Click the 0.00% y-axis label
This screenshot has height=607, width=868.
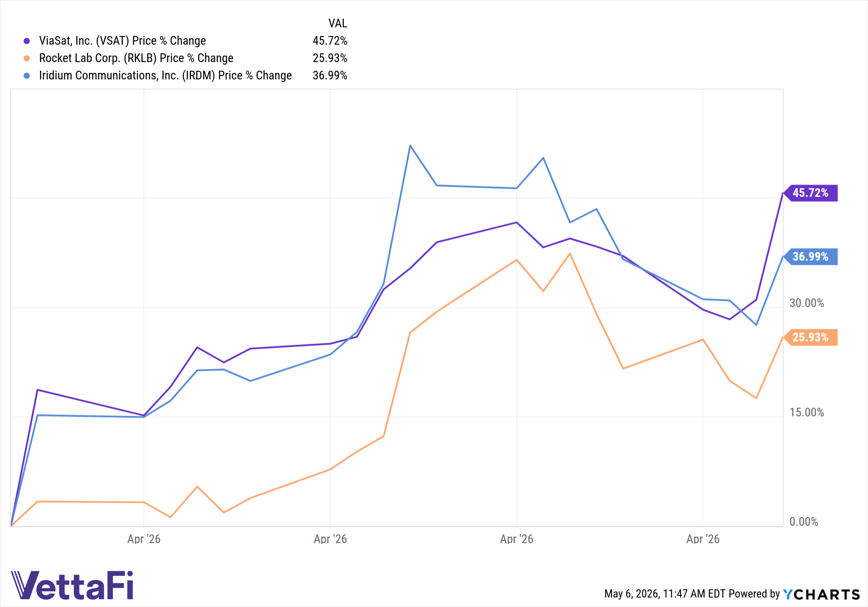coord(804,522)
